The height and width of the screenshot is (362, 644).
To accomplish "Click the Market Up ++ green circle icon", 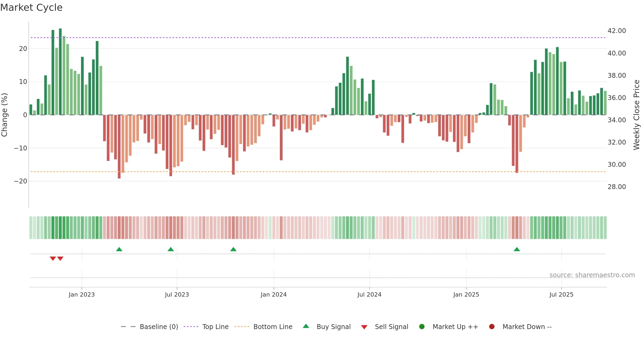I will coord(422,327).
